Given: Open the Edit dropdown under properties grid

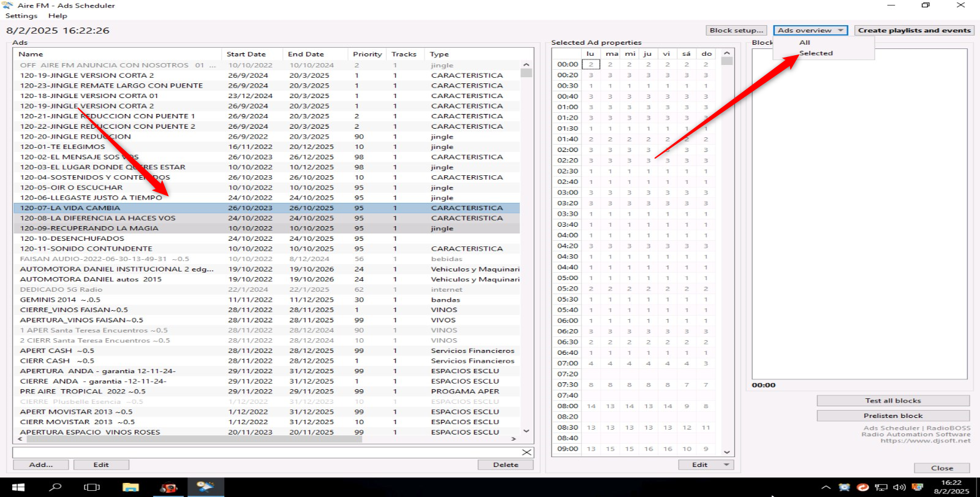Looking at the screenshot, I should 706,465.
